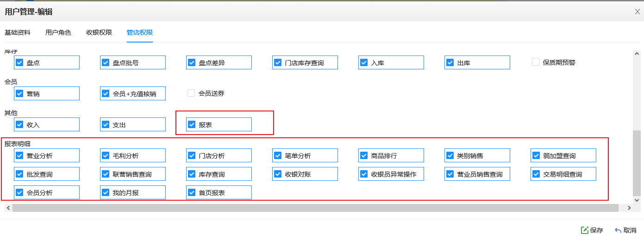Screen dimensions: 644x240
Task: Uncheck the 报表 permission checkbox
Action: click(x=192, y=124)
